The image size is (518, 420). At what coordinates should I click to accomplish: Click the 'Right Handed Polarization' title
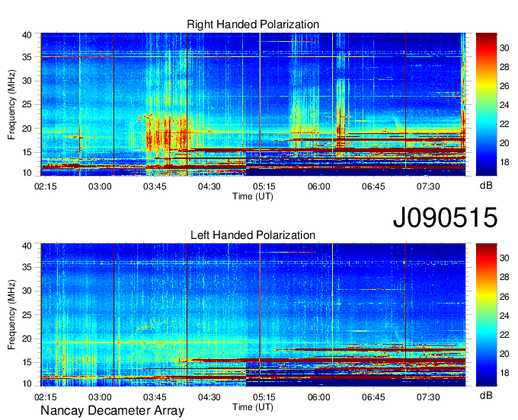pyautogui.click(x=253, y=24)
